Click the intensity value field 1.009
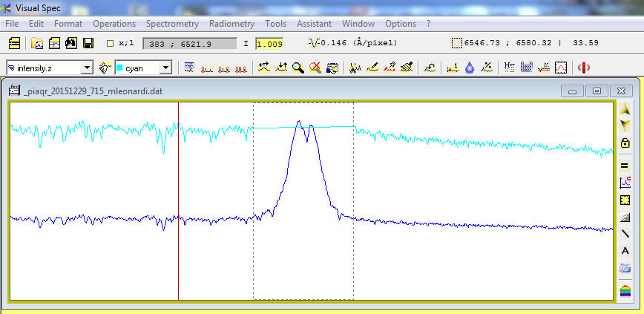Viewport: 644px width, 314px height. (x=269, y=44)
